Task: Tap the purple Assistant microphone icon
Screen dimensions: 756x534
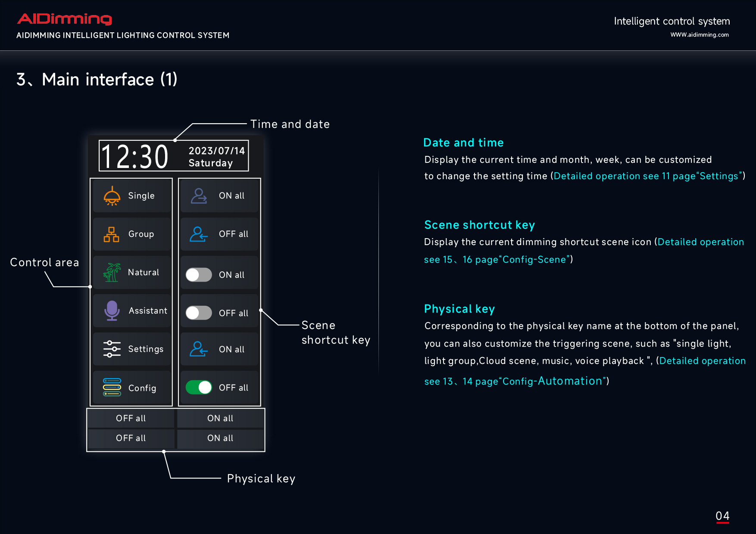Action: click(112, 310)
